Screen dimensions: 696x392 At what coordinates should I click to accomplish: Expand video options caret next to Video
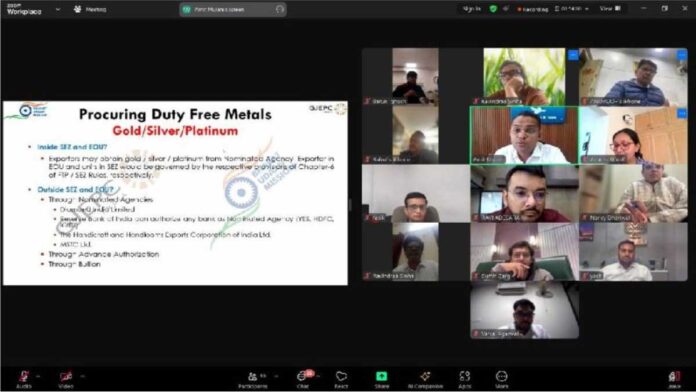pyautogui.click(x=82, y=376)
